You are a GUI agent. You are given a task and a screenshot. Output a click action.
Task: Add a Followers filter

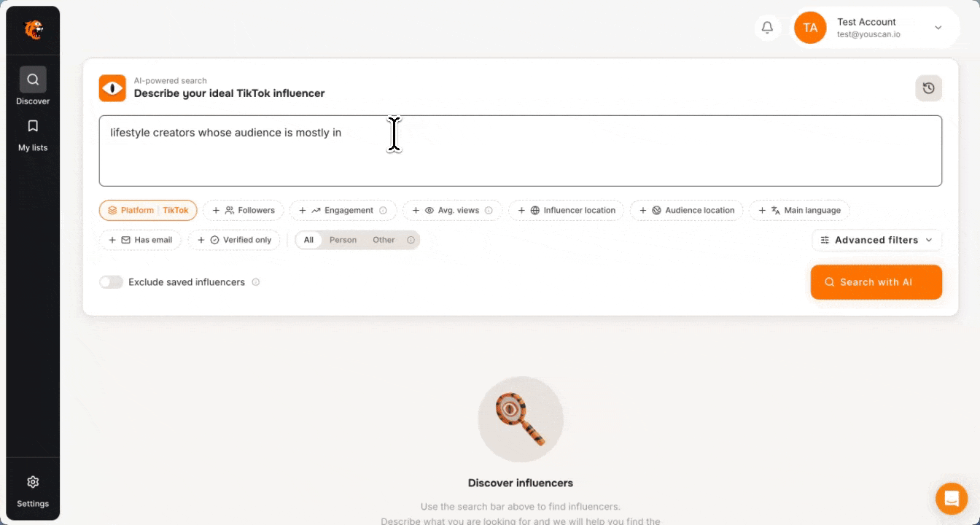point(244,211)
